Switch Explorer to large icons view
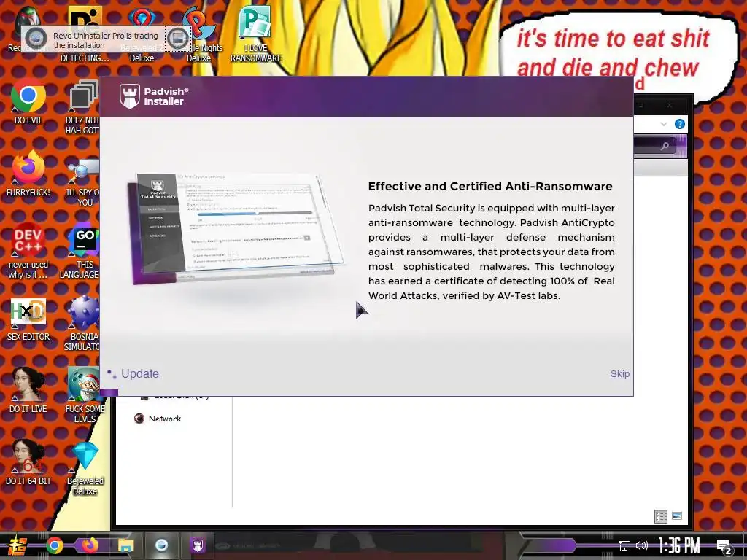The image size is (747, 560). coord(677,516)
